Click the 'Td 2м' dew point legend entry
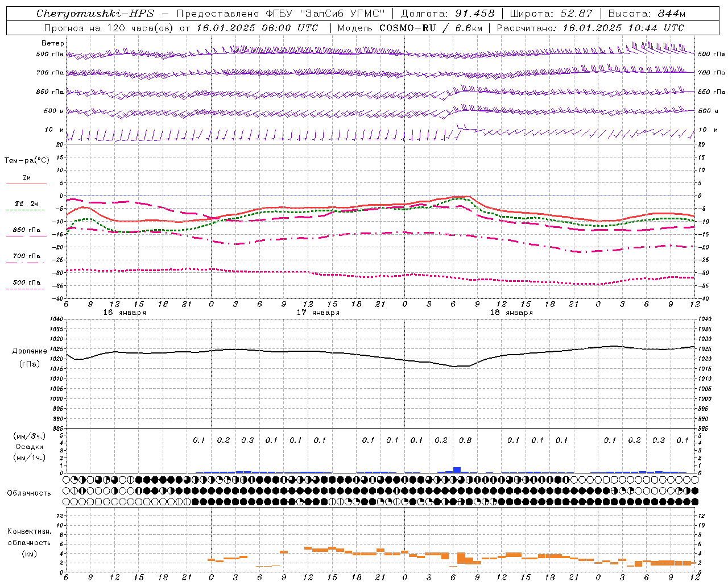 tap(26, 203)
